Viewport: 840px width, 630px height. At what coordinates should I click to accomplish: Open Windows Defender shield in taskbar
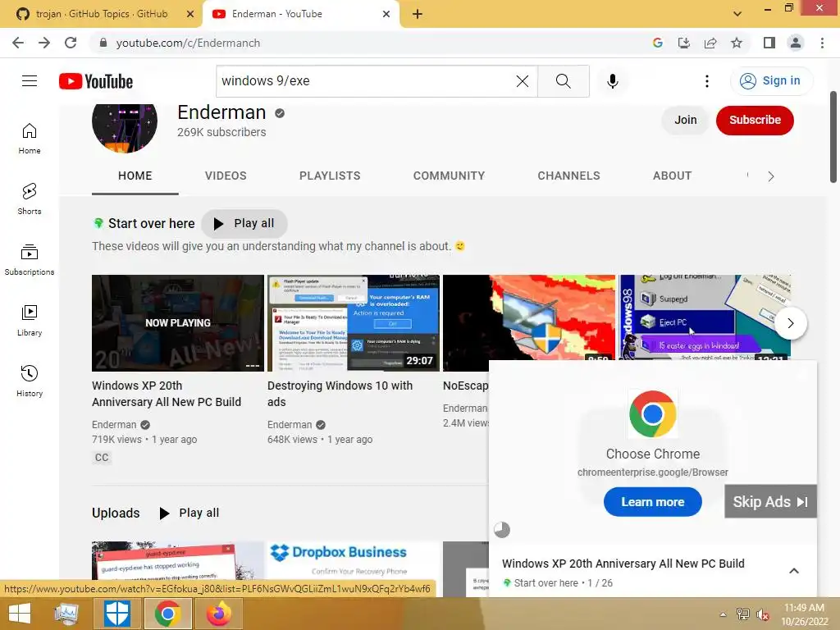[117, 614]
